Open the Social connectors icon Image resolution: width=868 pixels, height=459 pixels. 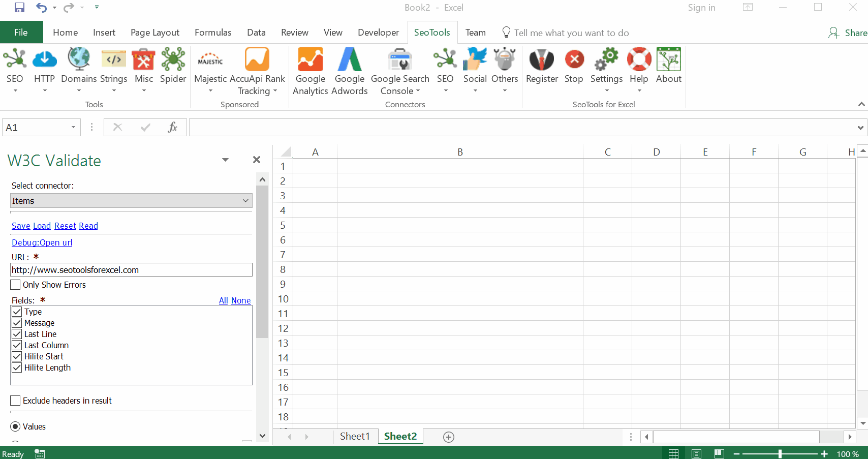tap(475, 59)
